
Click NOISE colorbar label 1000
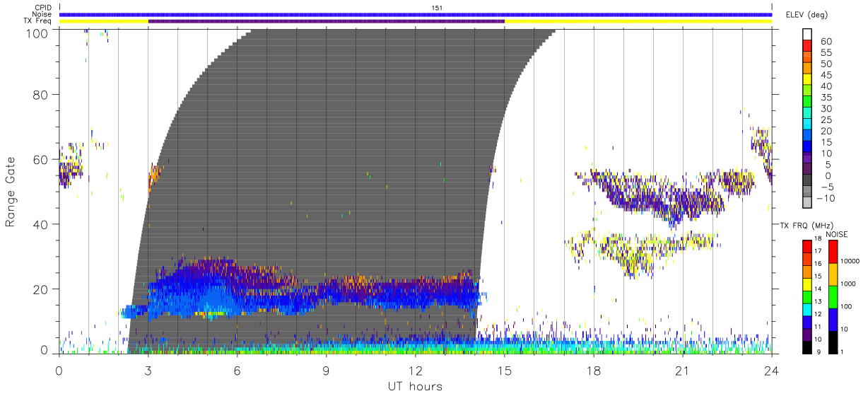[x=849, y=284]
